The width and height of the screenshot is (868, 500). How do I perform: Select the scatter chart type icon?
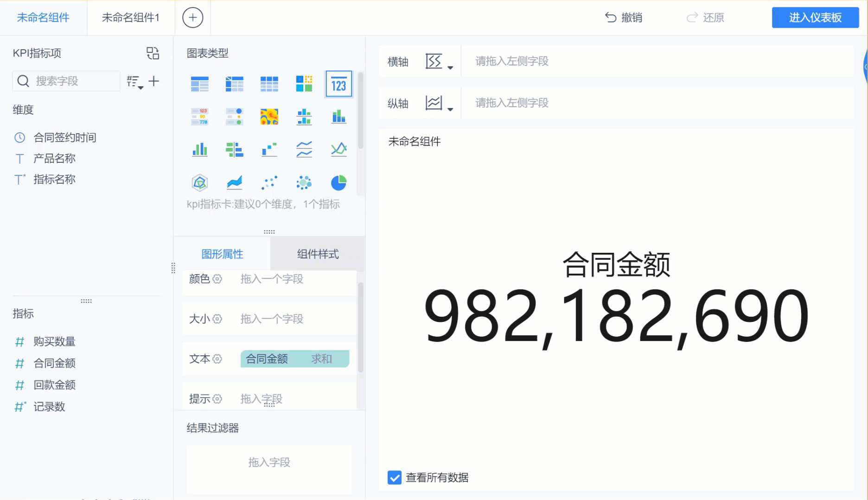point(269,182)
